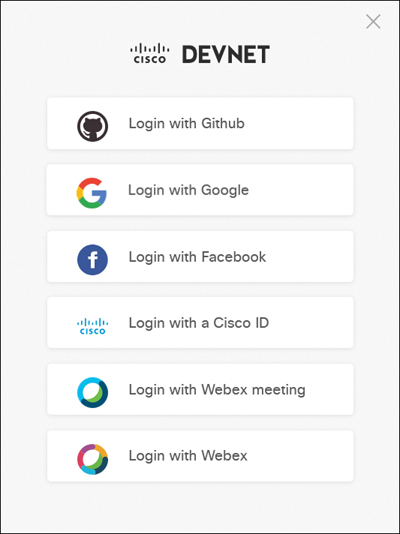Choose the Login with Github button
The image size is (400, 534).
[x=200, y=123]
